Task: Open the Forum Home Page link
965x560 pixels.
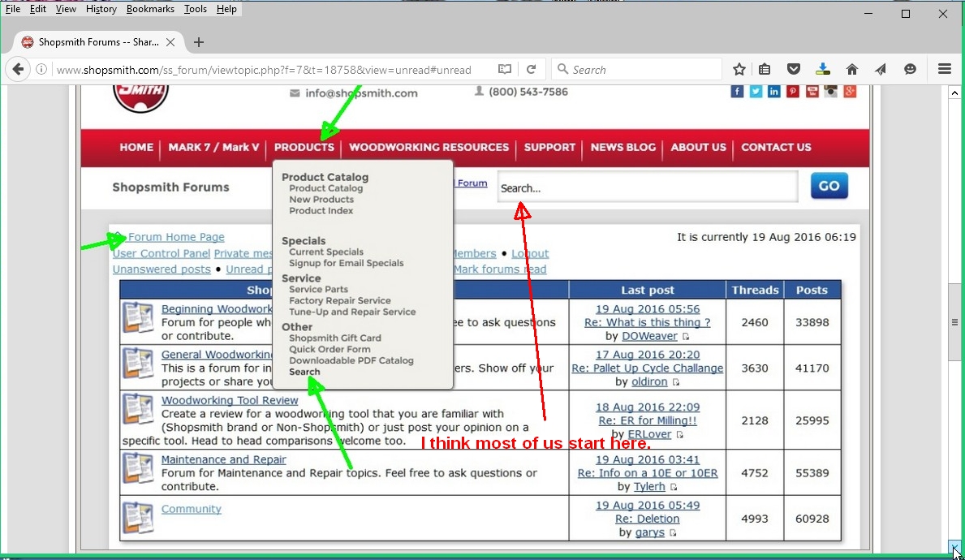Action: [176, 237]
